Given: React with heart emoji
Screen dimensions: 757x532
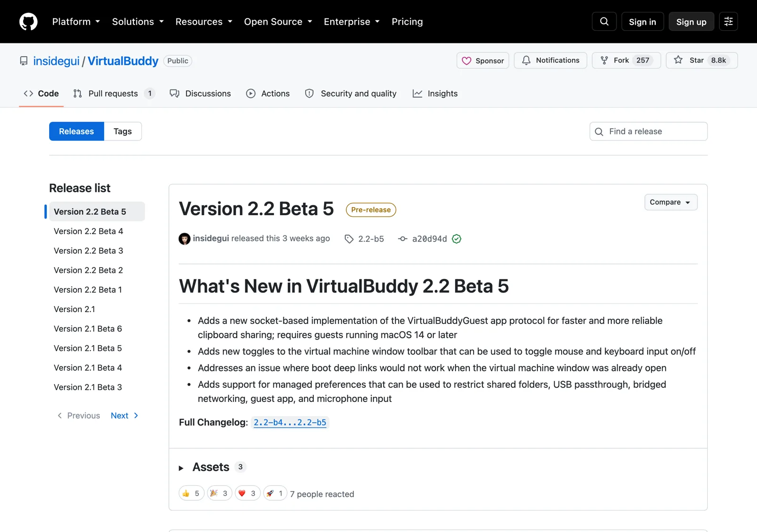Looking at the screenshot, I should (247, 493).
